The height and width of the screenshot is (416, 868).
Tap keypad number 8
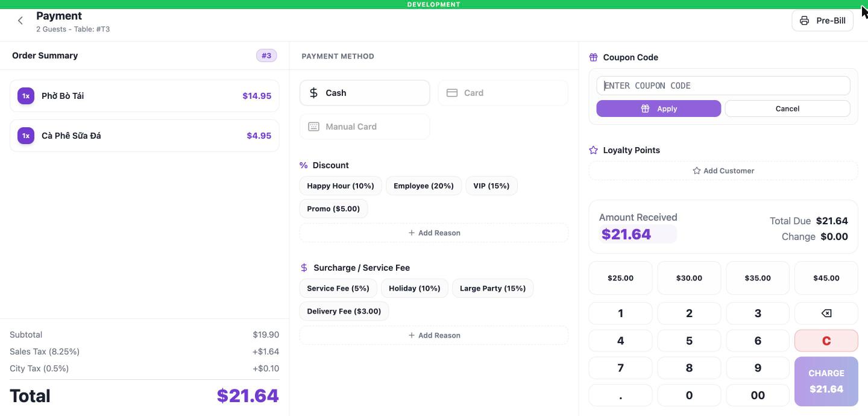689,368
